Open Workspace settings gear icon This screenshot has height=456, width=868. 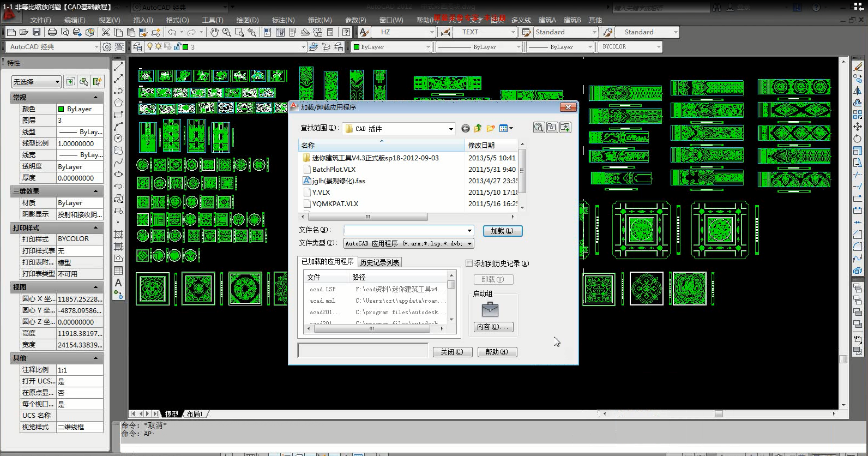[107, 47]
